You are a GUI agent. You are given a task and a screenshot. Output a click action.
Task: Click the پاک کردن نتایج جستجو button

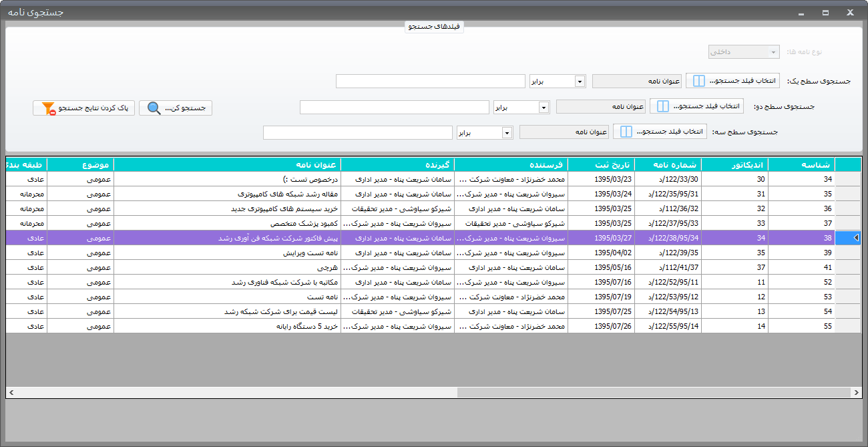[84, 108]
